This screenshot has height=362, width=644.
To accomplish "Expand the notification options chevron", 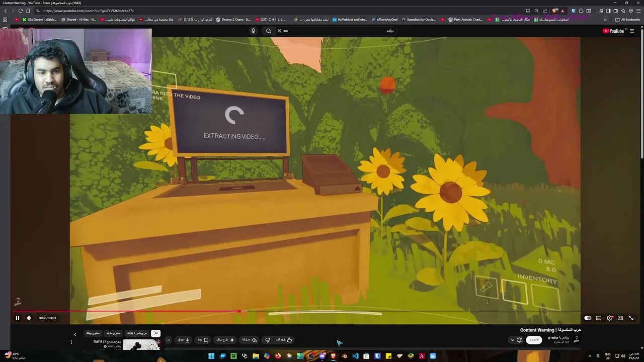I will tap(513, 340).
